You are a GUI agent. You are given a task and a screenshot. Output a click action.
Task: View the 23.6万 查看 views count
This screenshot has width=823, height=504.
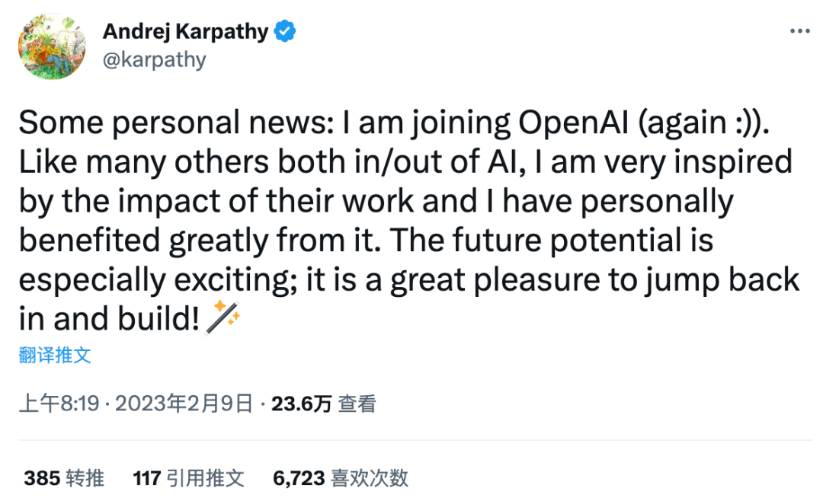tap(323, 404)
